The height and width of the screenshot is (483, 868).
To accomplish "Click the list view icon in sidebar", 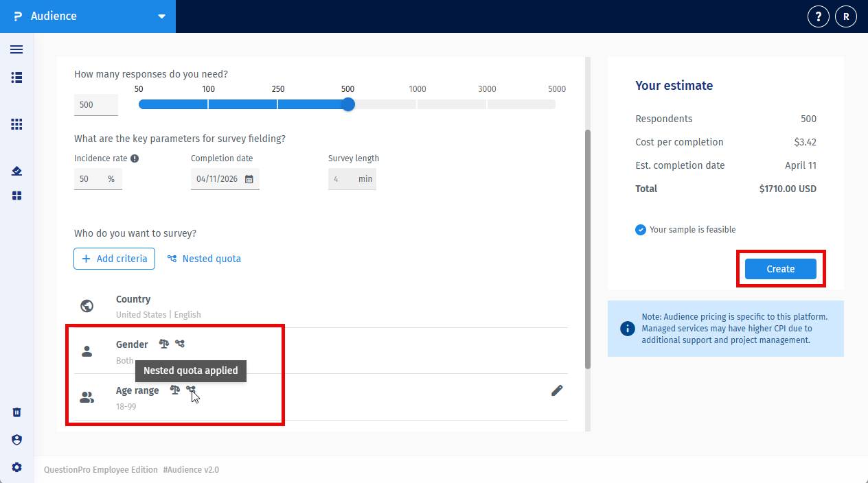I will (16, 78).
